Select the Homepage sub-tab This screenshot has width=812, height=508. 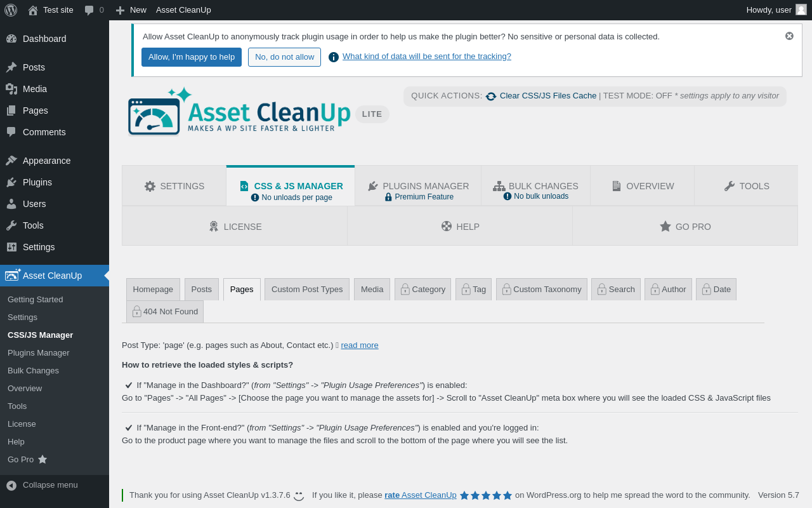tap(153, 290)
